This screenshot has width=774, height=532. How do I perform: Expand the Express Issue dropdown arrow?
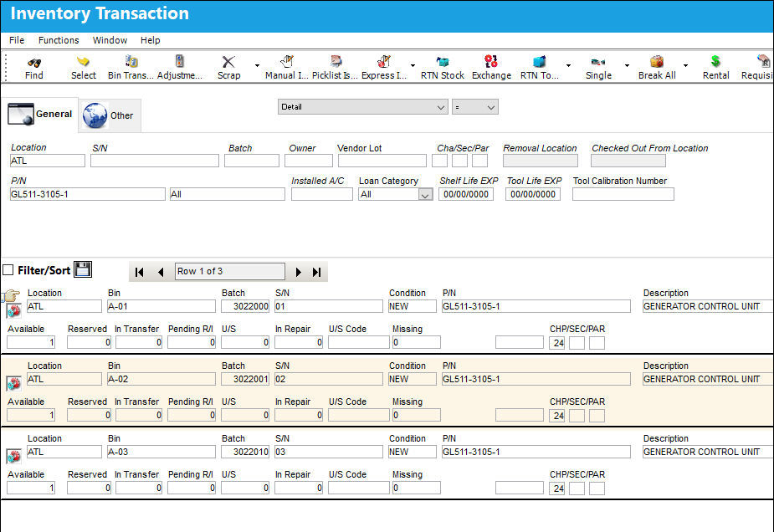coord(413,65)
